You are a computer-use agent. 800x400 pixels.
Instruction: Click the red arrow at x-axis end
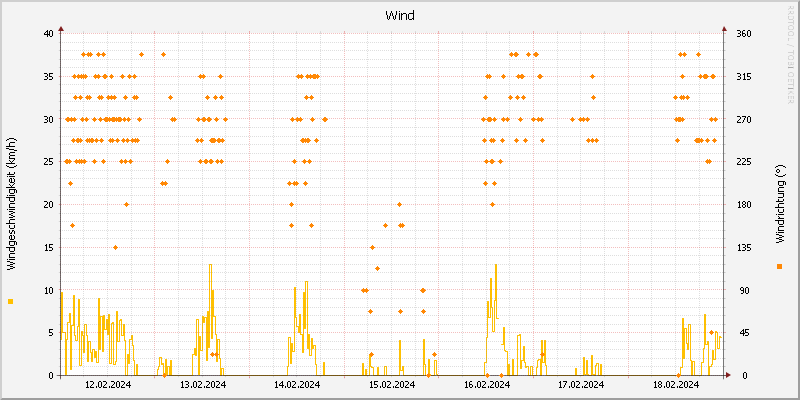pos(728,376)
